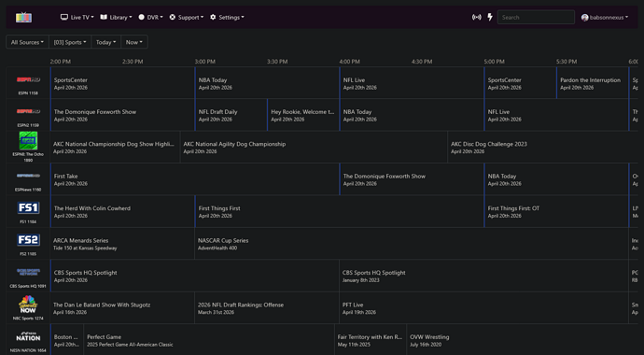Click the lightning bolt activity icon

(x=490, y=17)
